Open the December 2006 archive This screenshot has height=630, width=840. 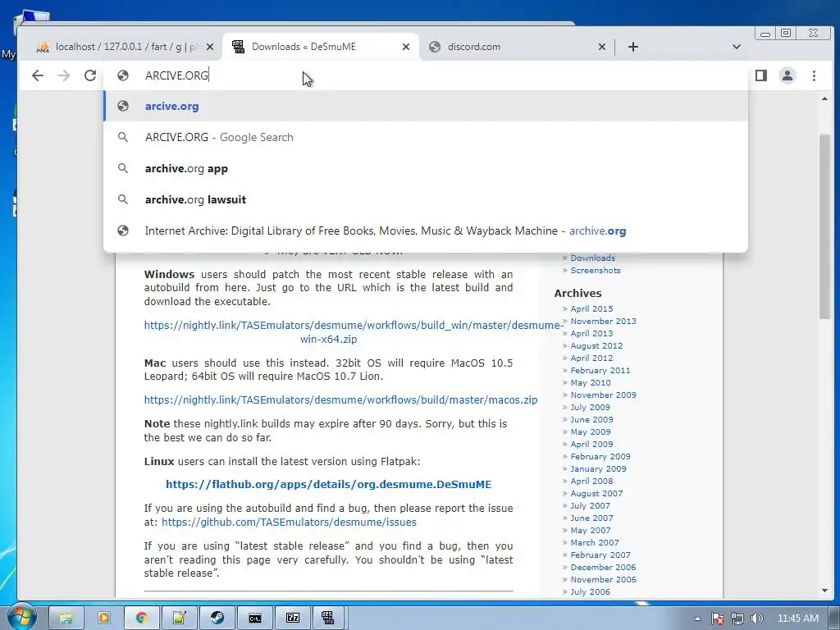(603, 568)
